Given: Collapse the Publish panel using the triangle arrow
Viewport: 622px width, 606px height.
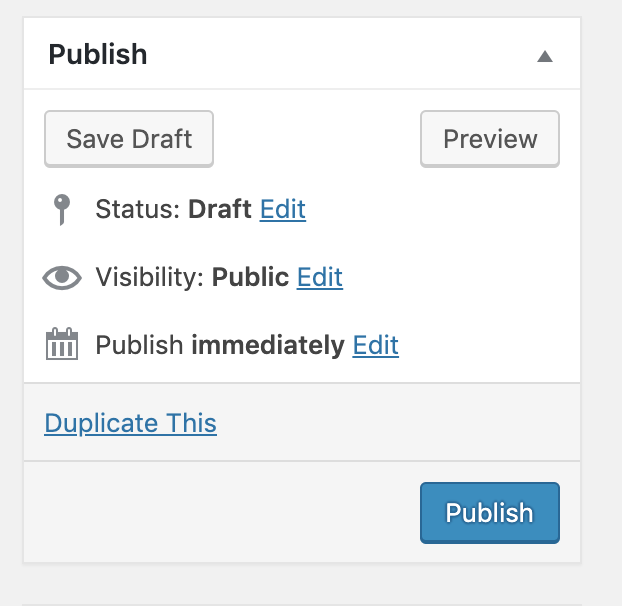Looking at the screenshot, I should pos(545,57).
